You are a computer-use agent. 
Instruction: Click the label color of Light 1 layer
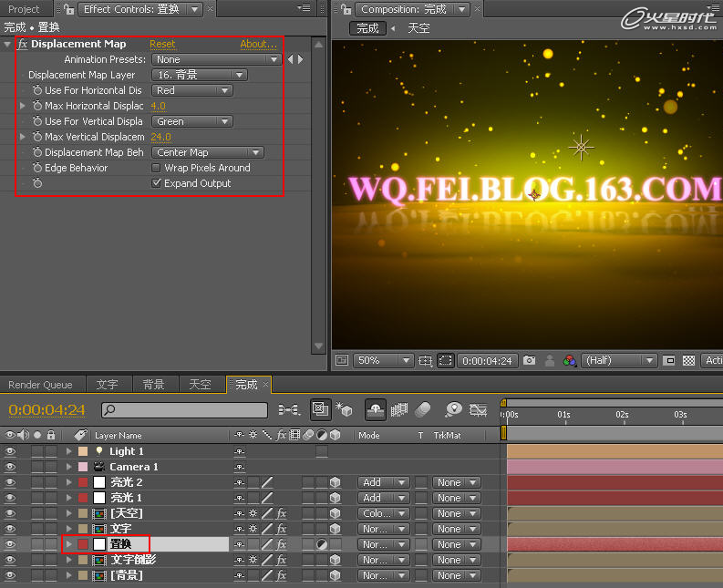pyautogui.click(x=83, y=451)
